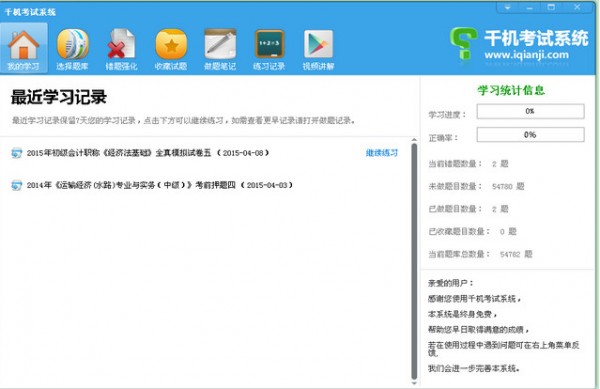600x389 pixels.
Task: Open 选择题库 toolbar icon
Action: click(72, 48)
